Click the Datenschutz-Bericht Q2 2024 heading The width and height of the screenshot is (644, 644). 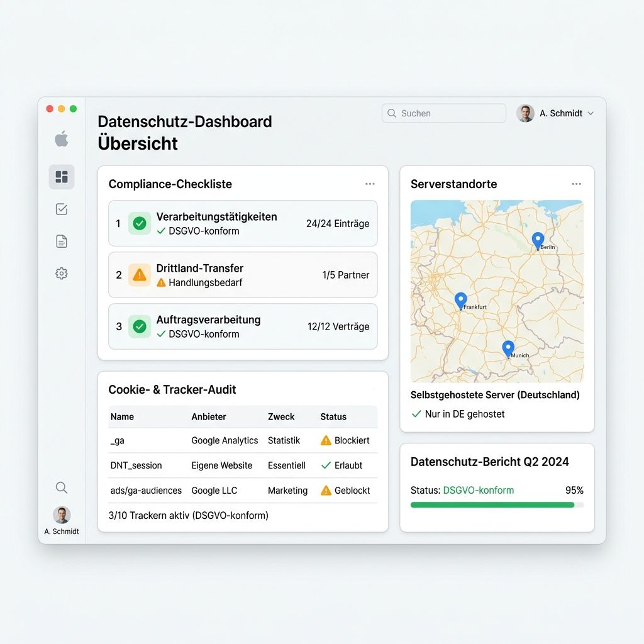click(x=489, y=462)
